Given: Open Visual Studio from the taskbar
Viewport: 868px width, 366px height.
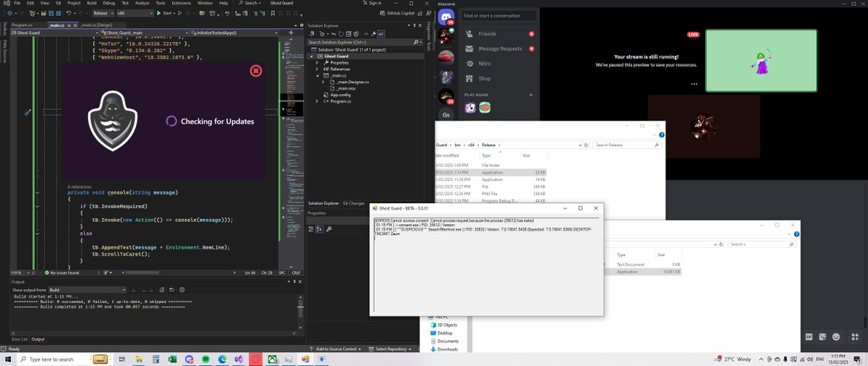Looking at the screenshot, I should 239,359.
